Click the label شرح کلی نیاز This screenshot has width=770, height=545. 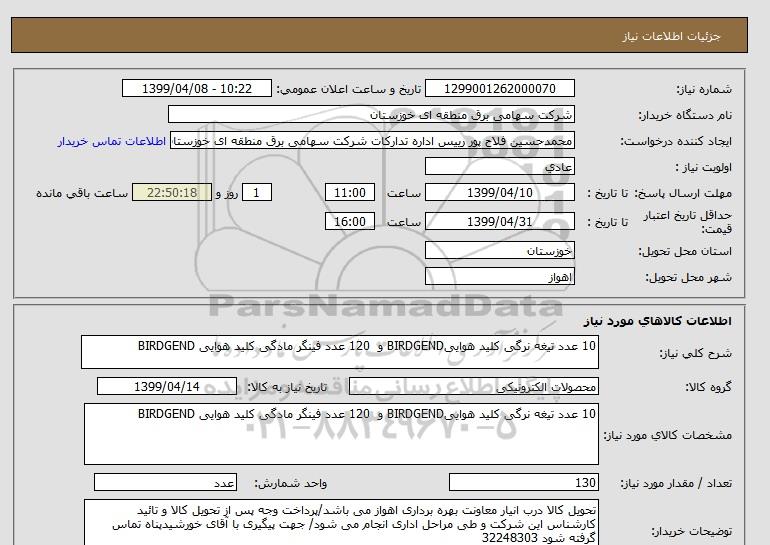(x=695, y=353)
